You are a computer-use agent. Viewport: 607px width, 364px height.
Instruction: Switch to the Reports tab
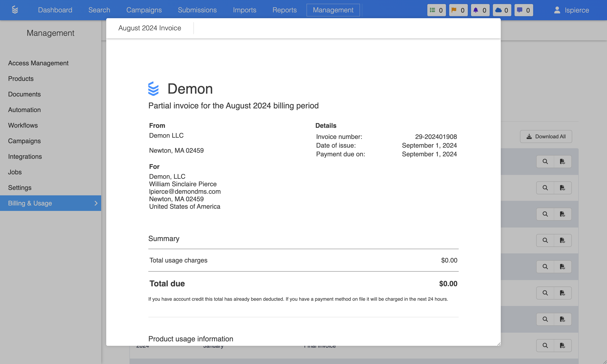(x=284, y=10)
